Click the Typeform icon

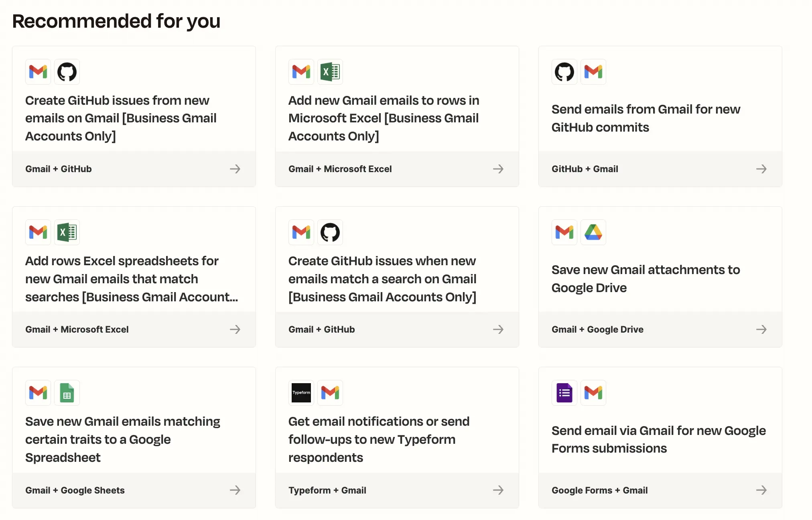(x=301, y=393)
